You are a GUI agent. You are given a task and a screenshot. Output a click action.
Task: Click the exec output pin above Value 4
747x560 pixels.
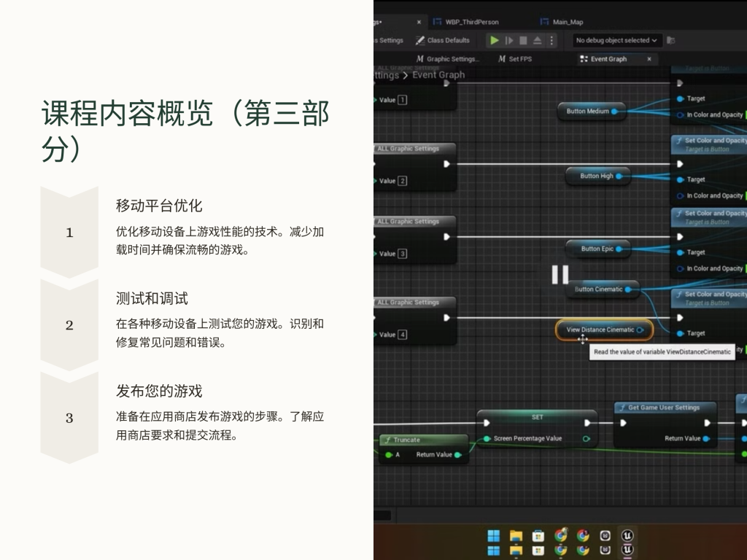[447, 318]
